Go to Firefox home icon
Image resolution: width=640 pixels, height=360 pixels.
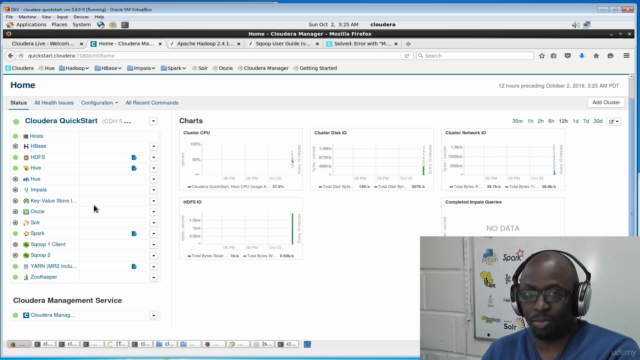click(596, 56)
